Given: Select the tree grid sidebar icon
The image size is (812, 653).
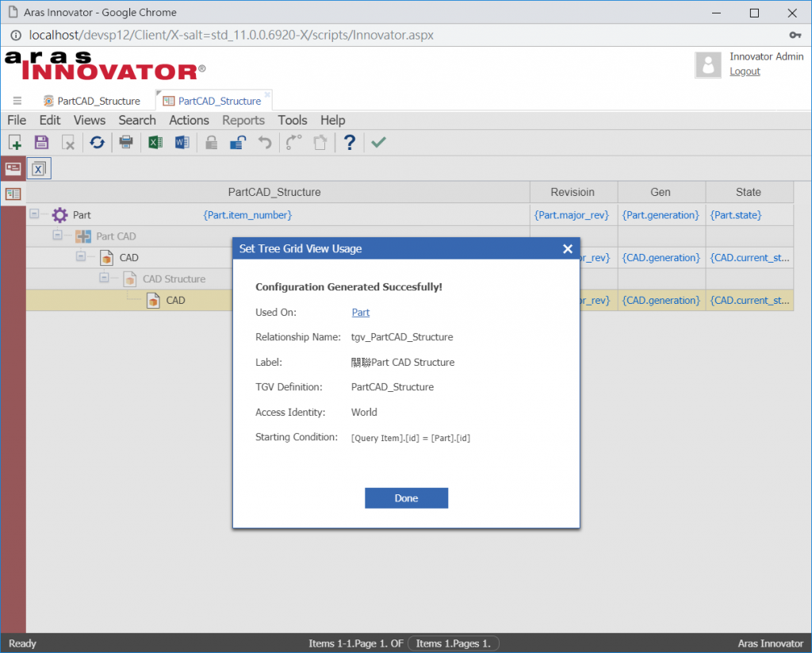Looking at the screenshot, I should (13, 194).
